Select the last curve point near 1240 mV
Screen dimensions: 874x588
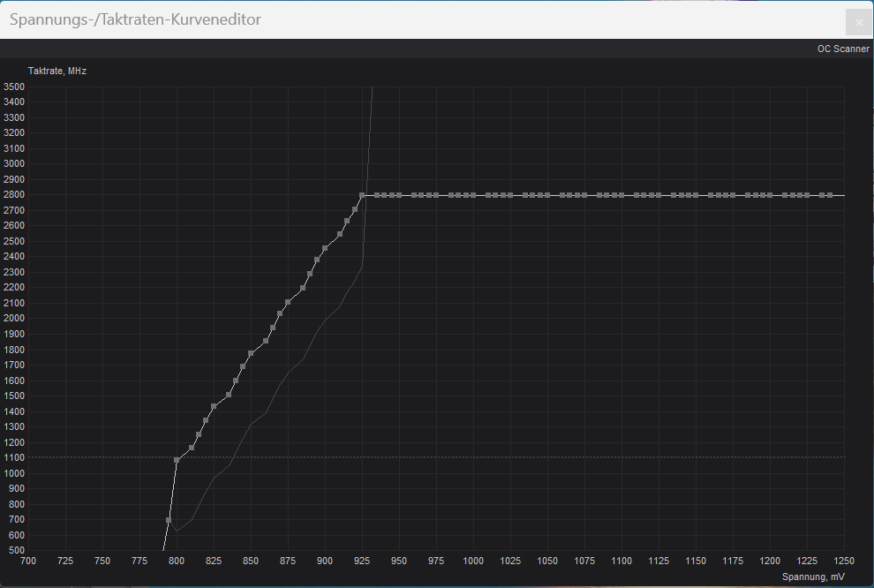[x=830, y=196]
